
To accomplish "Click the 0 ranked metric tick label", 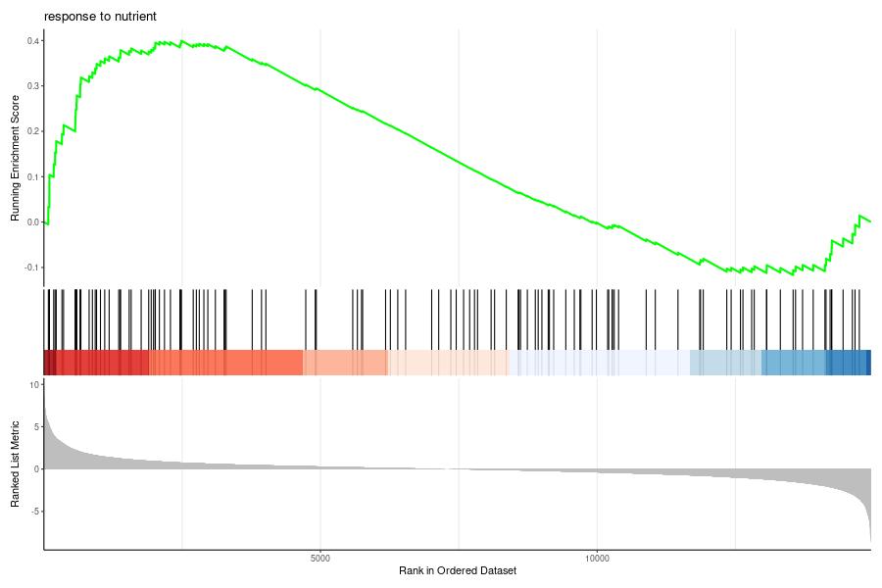I will click(36, 469).
